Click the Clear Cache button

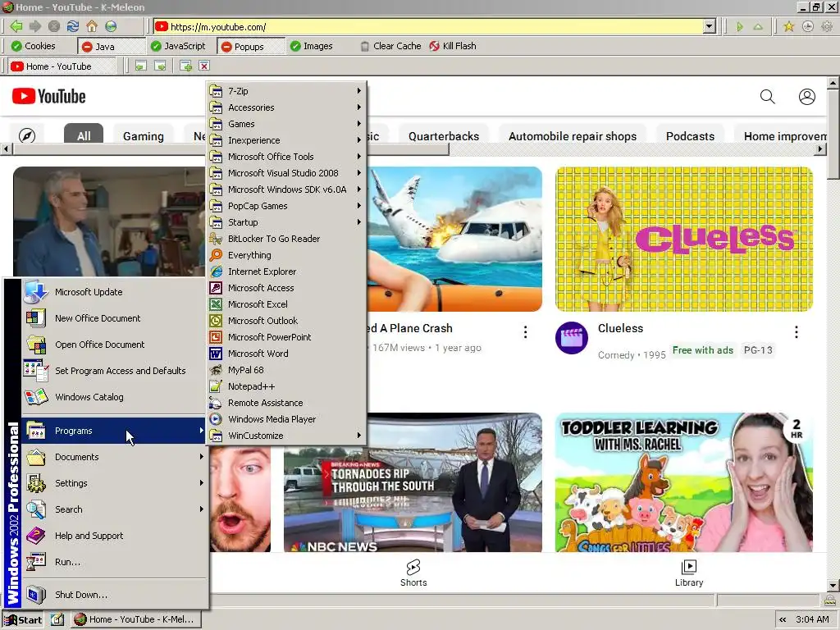coord(391,46)
